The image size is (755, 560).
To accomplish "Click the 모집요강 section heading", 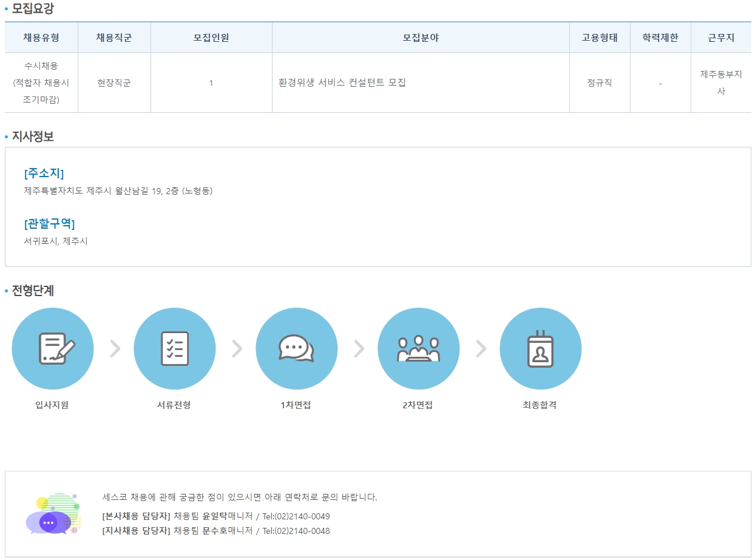I will (33, 8).
